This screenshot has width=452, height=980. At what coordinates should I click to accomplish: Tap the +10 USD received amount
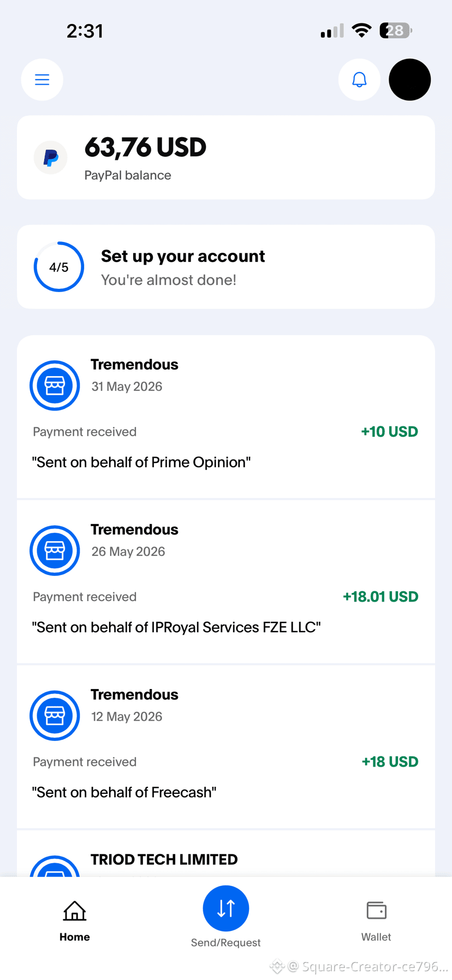pyautogui.click(x=390, y=432)
